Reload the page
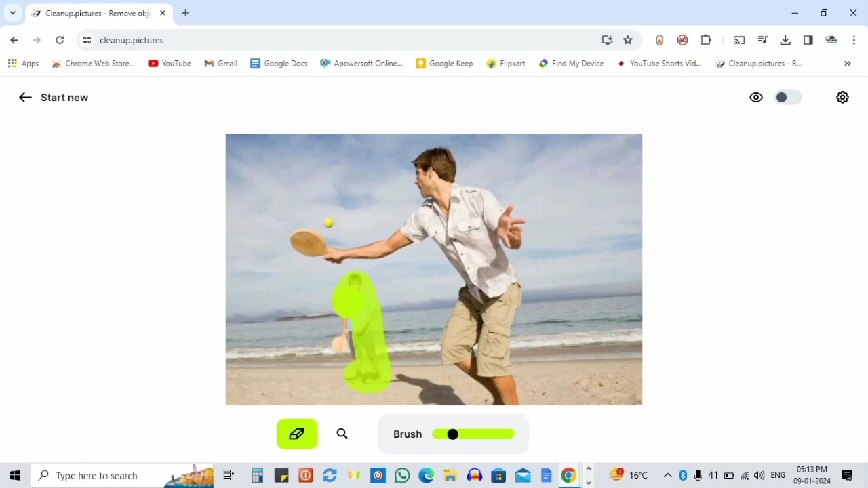The width and height of the screenshot is (868, 488). pyautogui.click(x=60, y=40)
